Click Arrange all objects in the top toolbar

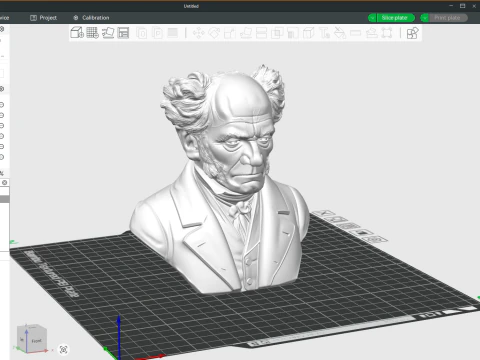[123, 33]
